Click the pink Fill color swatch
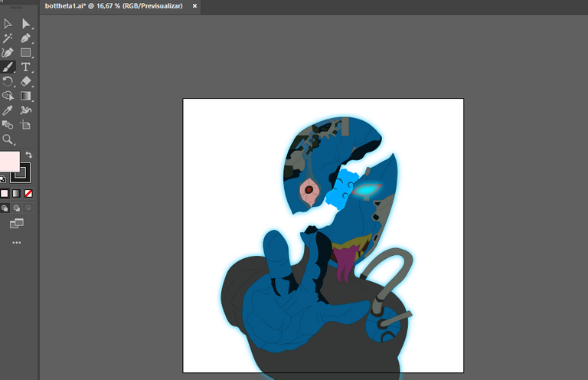The width and height of the screenshot is (588, 380). (x=9, y=162)
